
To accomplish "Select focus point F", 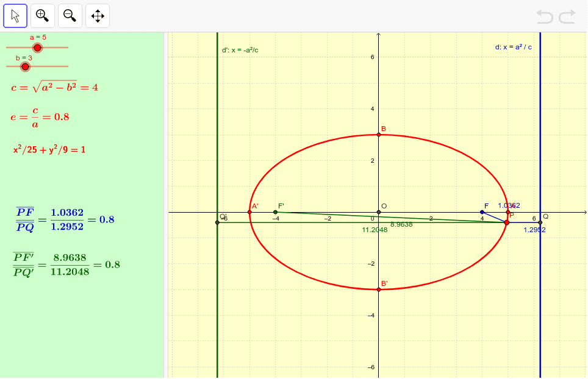I will click(x=482, y=212).
